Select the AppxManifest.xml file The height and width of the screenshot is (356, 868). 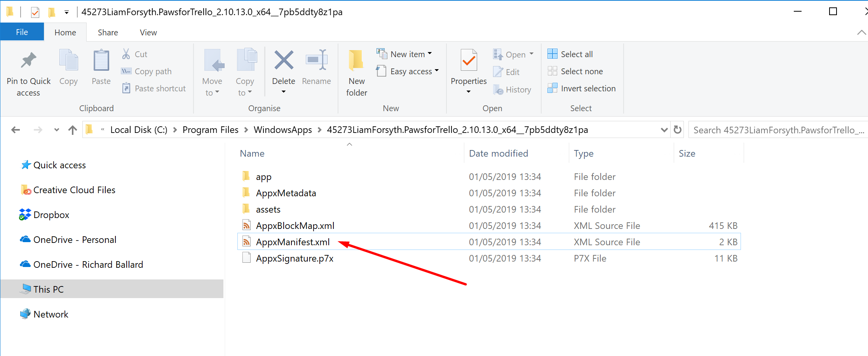coord(489,242)
